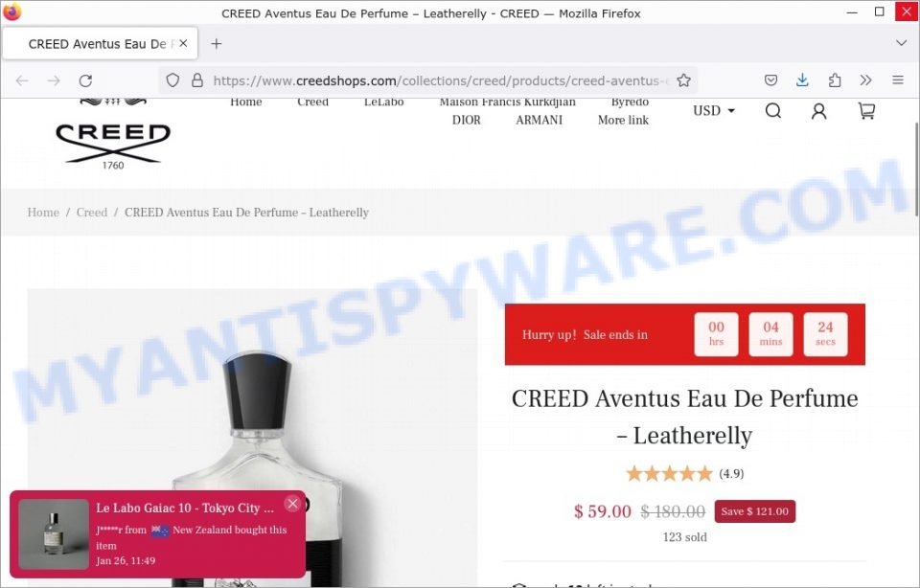Bookmark this page with the star icon
This screenshot has width=920, height=588.
point(683,80)
